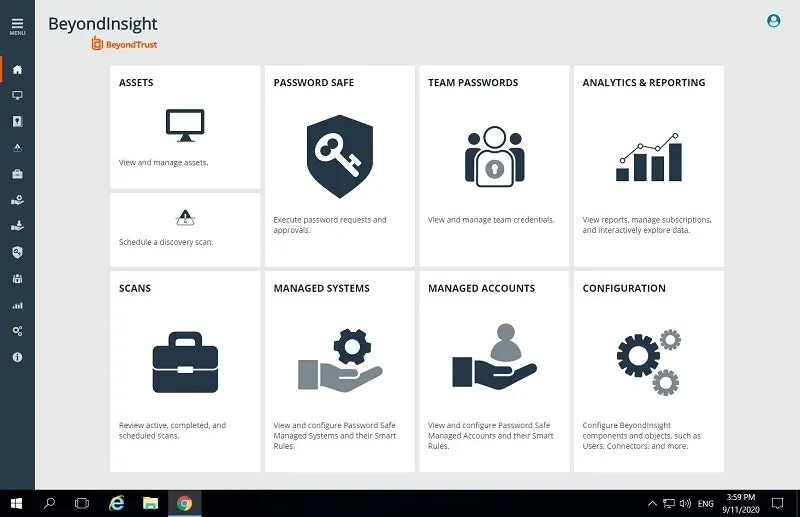Click the monitor icon in Assets card
This screenshot has width=800, height=517.
[x=185, y=125]
